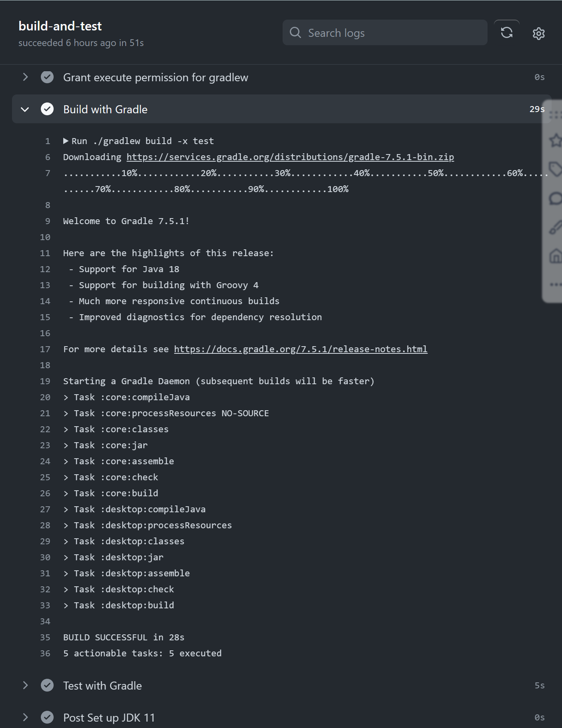Click the drag handle dots on side panel

(556, 115)
